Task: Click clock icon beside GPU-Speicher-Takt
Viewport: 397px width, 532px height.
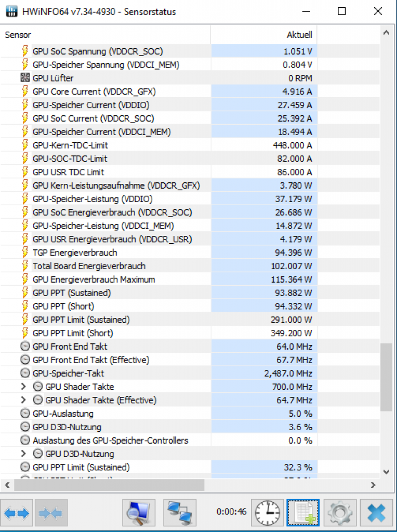Action: pyautogui.click(x=25, y=373)
